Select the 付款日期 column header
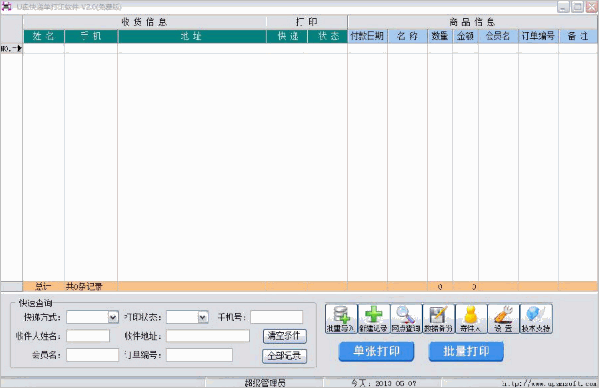The image size is (599, 388). tap(367, 36)
